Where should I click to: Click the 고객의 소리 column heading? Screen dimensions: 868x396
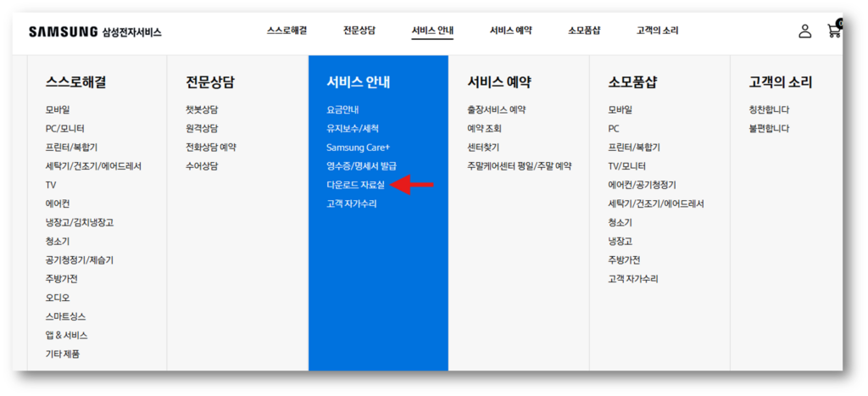[781, 82]
